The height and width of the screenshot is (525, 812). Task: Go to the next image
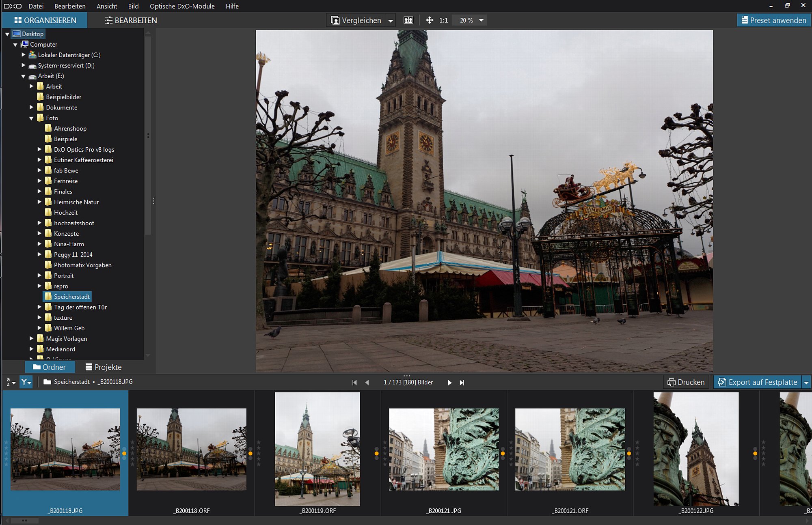click(x=449, y=382)
